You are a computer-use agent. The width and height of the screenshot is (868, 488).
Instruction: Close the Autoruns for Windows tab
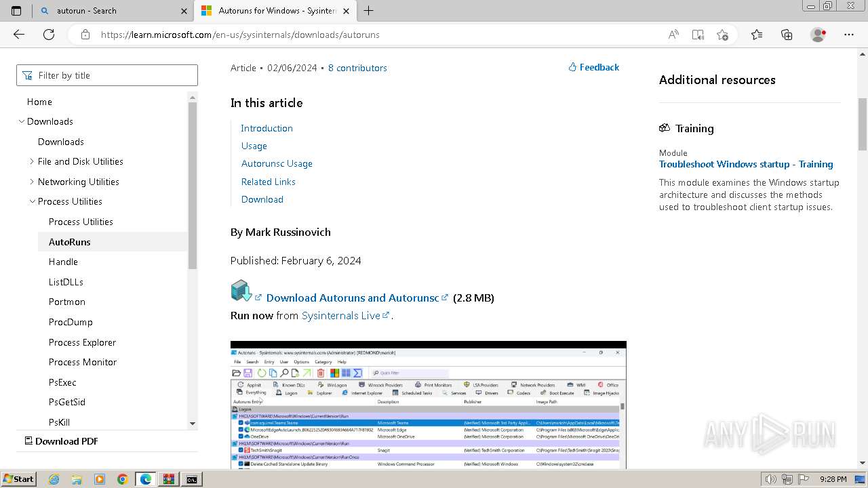[347, 11]
